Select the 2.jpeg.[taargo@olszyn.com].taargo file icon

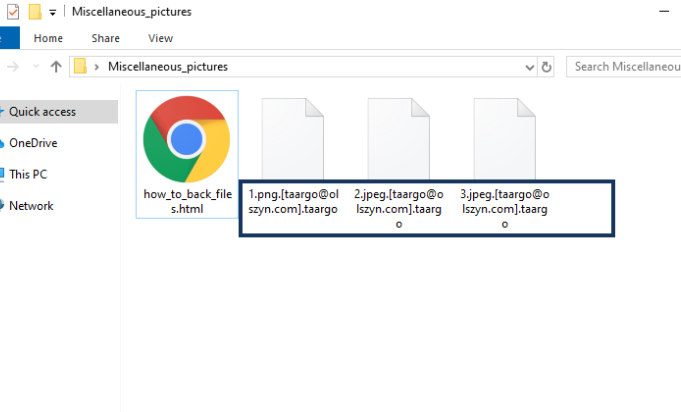398,138
